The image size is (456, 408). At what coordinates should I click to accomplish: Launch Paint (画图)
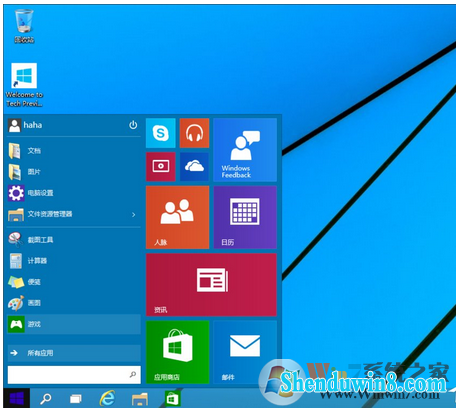[x=74, y=303]
